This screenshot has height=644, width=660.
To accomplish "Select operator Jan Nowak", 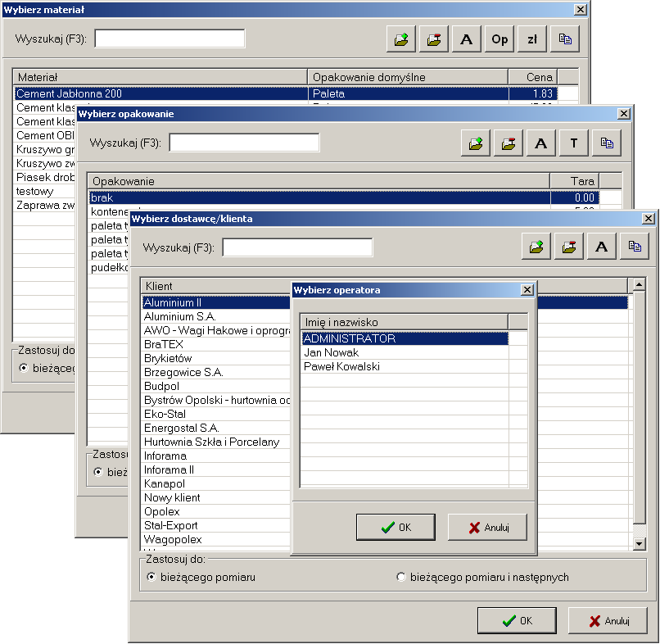I will pos(405,352).
